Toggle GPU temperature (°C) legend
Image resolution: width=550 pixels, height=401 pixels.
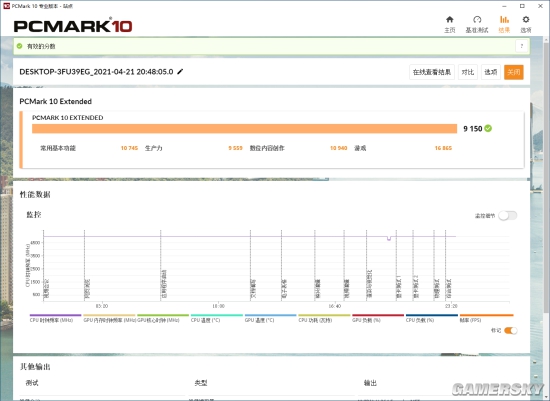tap(270, 318)
